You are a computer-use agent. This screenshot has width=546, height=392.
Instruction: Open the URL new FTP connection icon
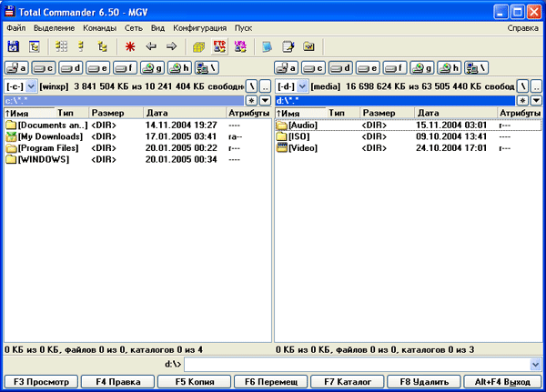(x=240, y=46)
